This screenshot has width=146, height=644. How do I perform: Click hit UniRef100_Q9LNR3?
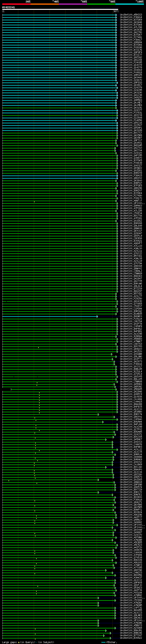click(131, 615)
